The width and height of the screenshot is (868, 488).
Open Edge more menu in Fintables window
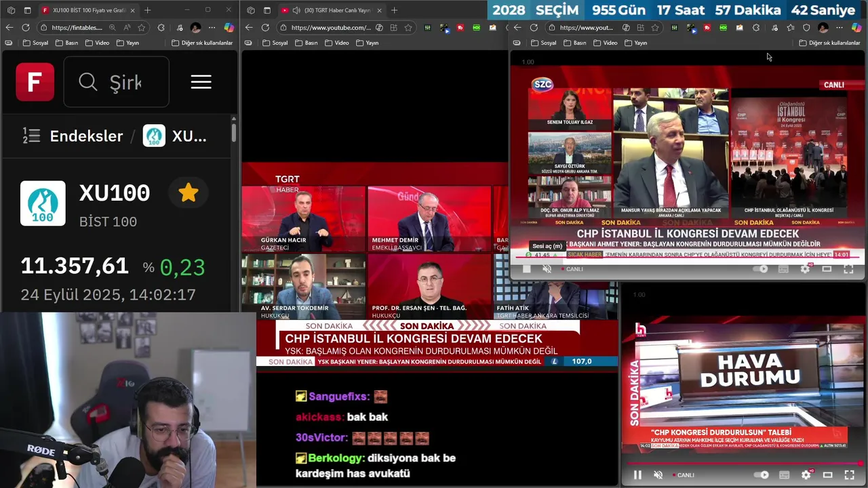click(x=212, y=27)
